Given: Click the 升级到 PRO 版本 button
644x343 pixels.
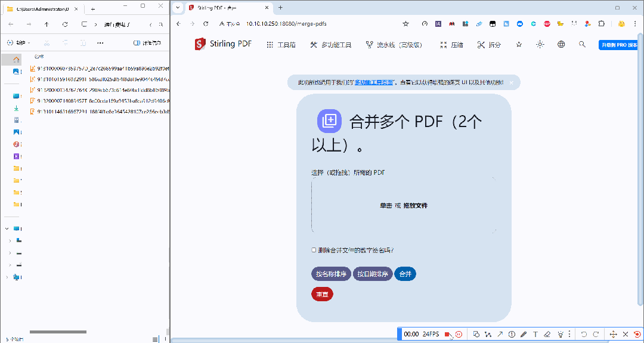Looking at the screenshot, I should (x=620, y=45).
